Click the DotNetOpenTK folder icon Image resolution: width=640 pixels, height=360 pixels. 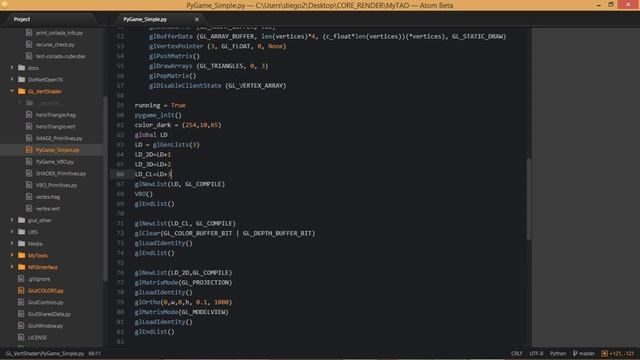pos(22,80)
